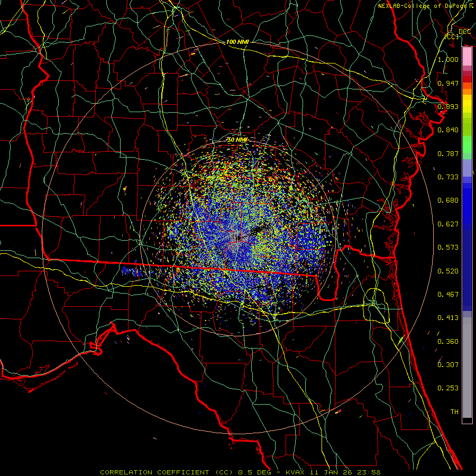
Task: Select the 0.680 scale value label
Action: coord(448,200)
